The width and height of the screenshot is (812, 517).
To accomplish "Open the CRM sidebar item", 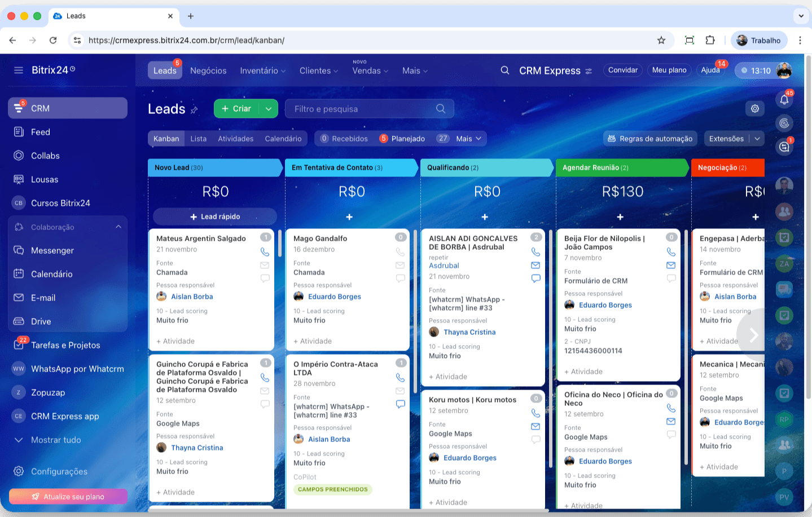I will [x=68, y=108].
